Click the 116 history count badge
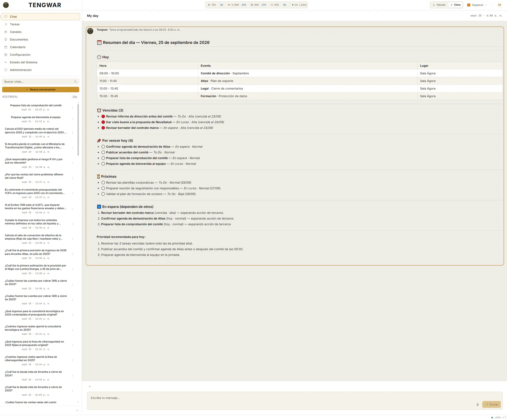The height and width of the screenshot is (420, 507). point(75,97)
